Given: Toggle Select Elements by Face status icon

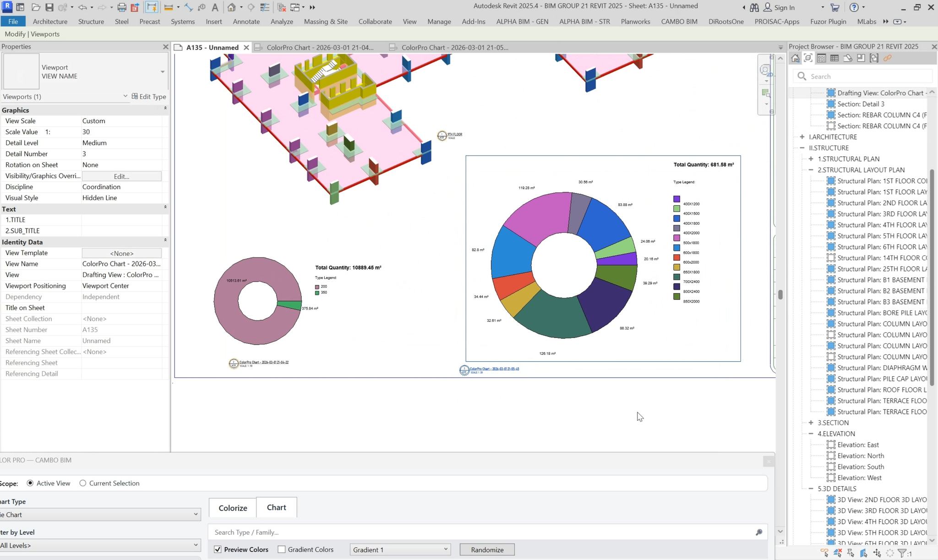Looking at the screenshot, I should pos(863,553).
